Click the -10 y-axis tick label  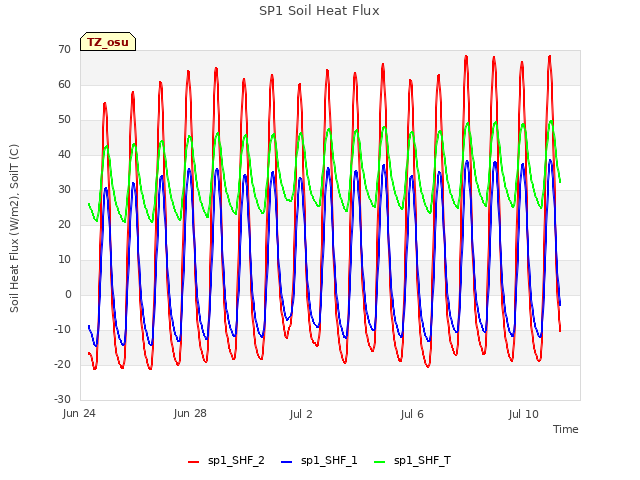coord(63,329)
